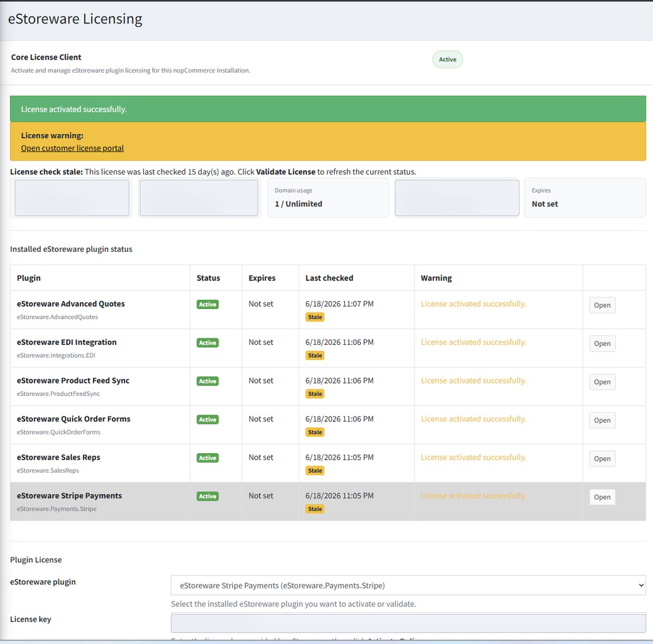Click Stale badge in EDI Integration row
The image size is (653, 644).
[x=315, y=355]
